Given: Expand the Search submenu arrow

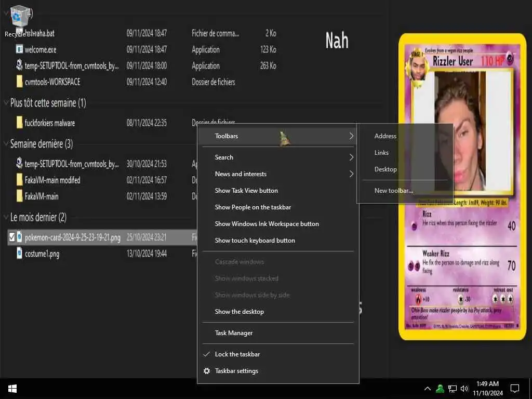Looking at the screenshot, I should click(x=351, y=157).
